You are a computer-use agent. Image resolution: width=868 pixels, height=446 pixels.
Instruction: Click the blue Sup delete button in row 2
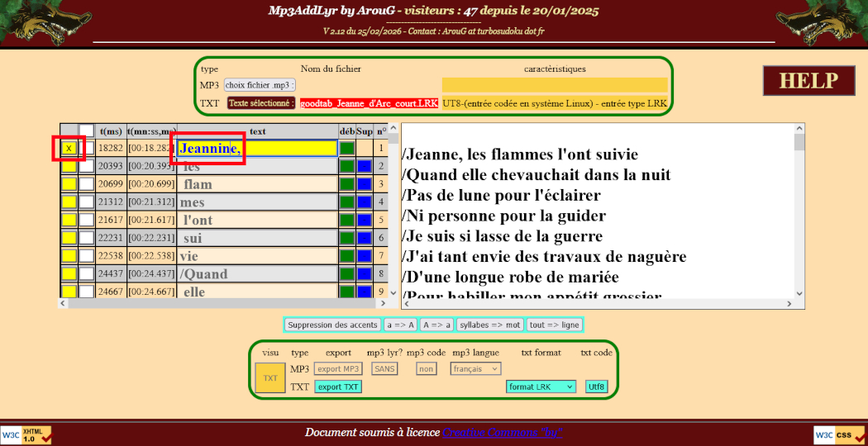click(365, 167)
